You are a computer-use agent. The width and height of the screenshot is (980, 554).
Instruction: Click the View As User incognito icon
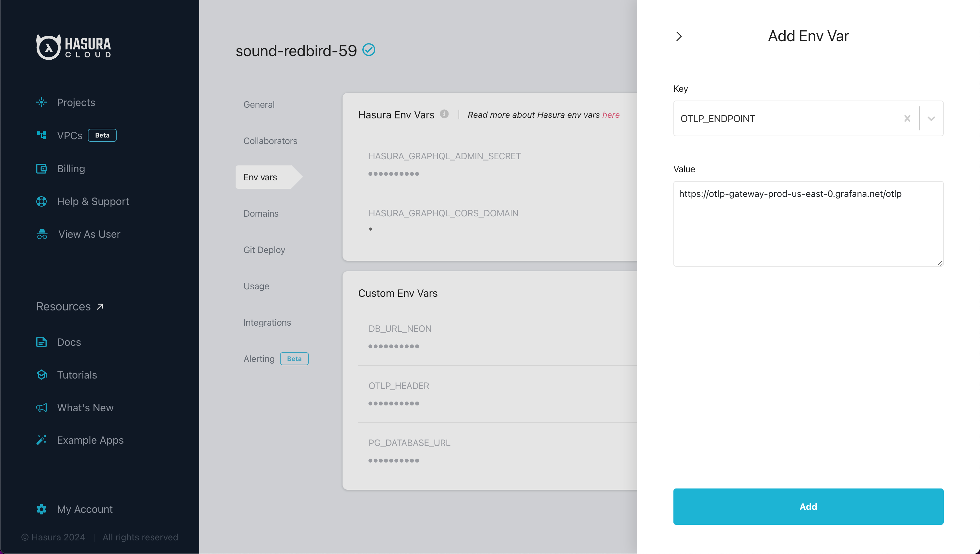(41, 234)
